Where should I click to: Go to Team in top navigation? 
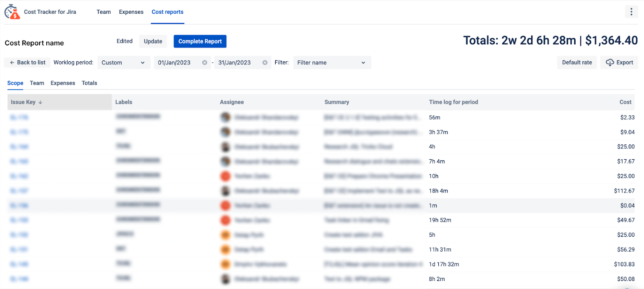(x=104, y=12)
